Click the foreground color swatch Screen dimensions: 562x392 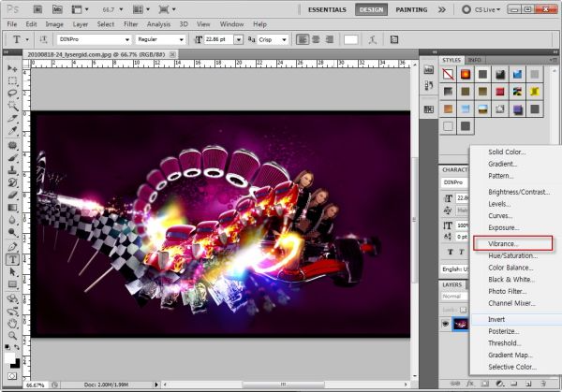tap(9, 357)
